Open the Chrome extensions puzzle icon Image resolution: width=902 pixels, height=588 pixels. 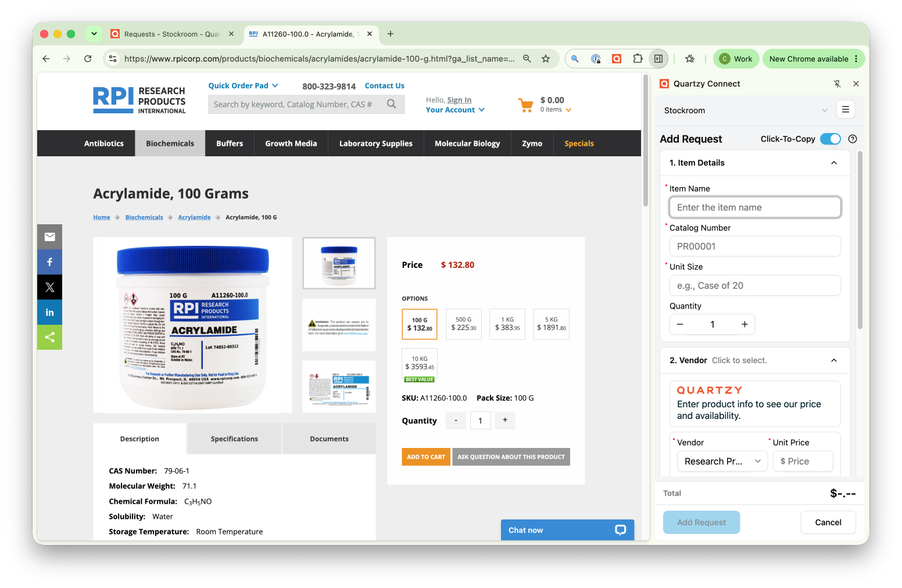point(638,59)
